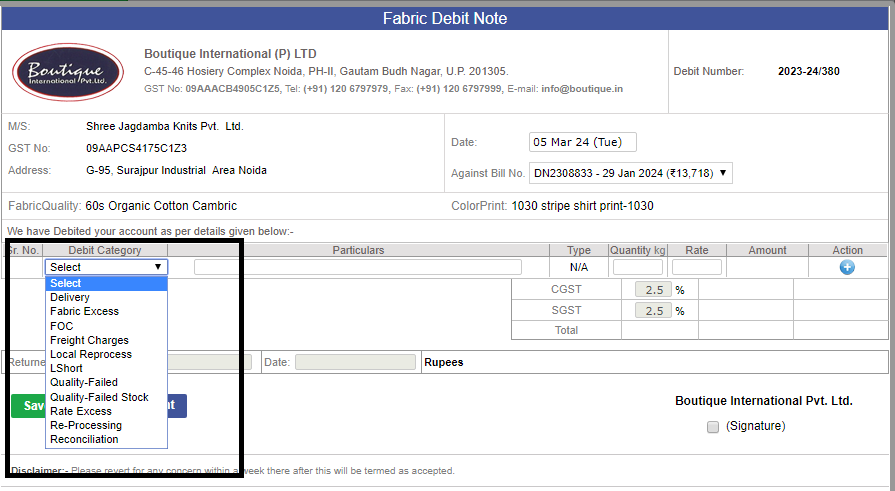Click the SGST percentage field
Screen dimensions: 895x491
point(654,311)
